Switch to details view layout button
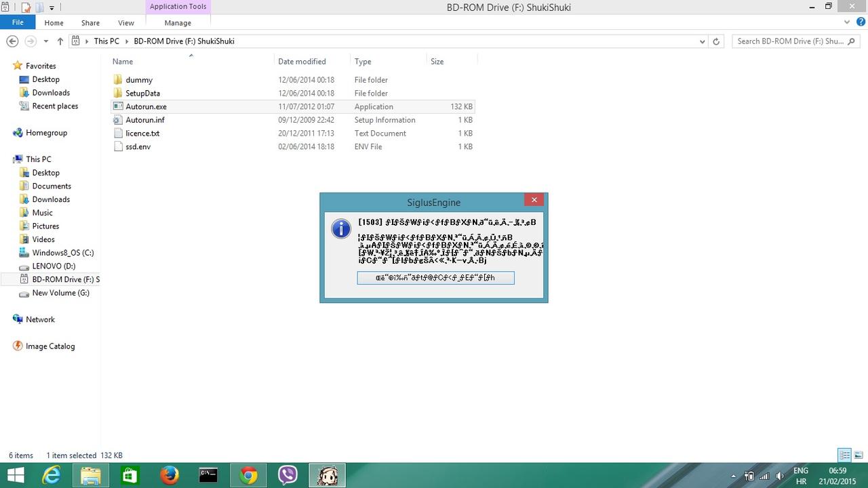The image size is (868, 488). click(844, 455)
